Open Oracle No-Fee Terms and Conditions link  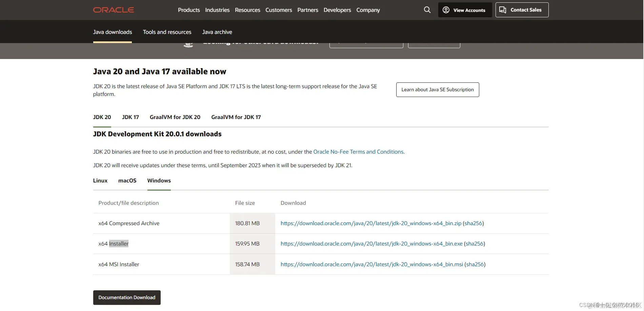(x=358, y=152)
